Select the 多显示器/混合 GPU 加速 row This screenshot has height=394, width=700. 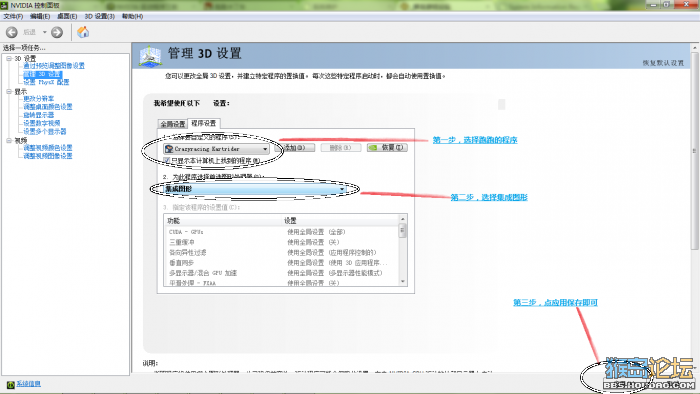[281, 273]
